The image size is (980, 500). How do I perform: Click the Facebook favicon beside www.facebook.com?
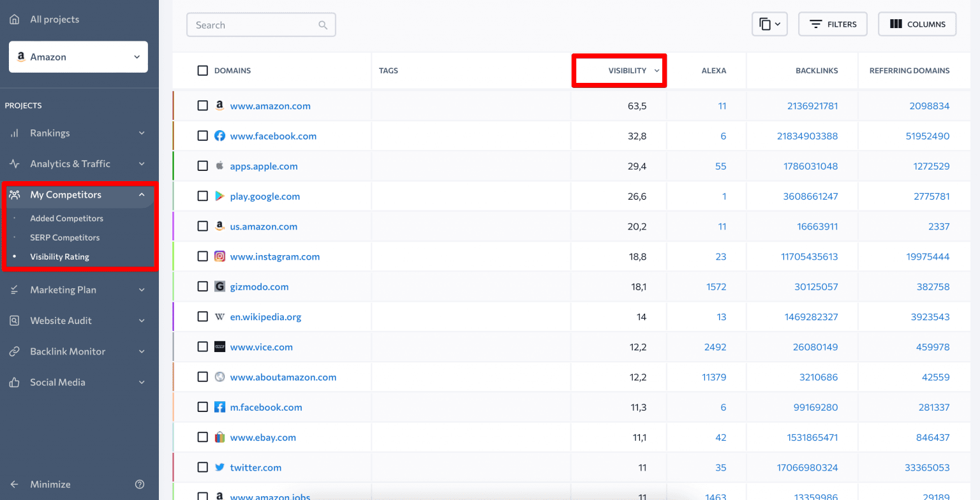[x=219, y=136]
